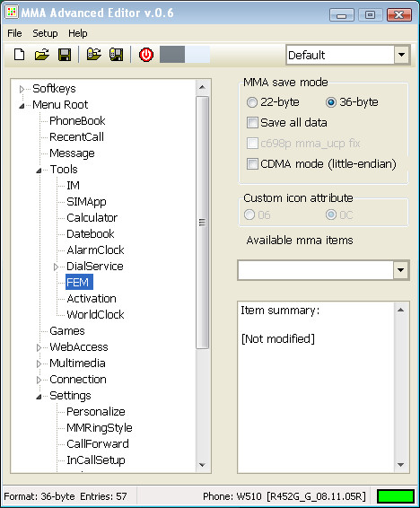Click the app icon in title bar
The width and height of the screenshot is (420, 508).
click(12, 12)
